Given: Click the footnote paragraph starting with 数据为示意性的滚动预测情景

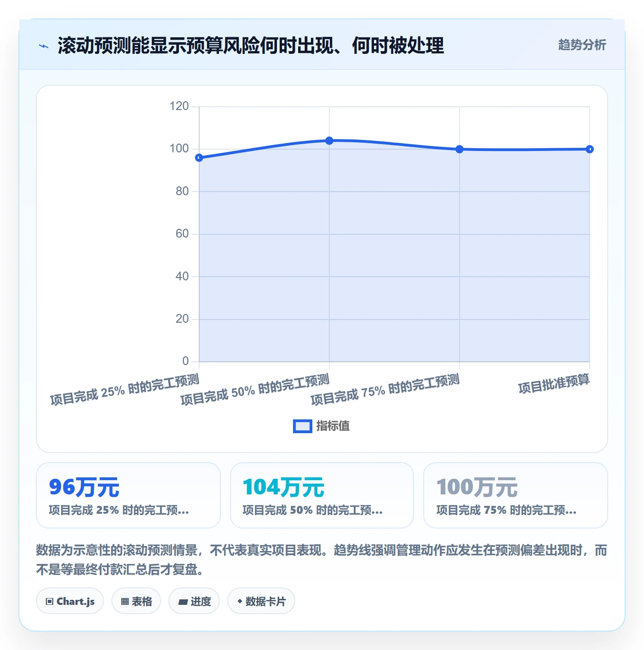Looking at the screenshot, I should click(322, 560).
